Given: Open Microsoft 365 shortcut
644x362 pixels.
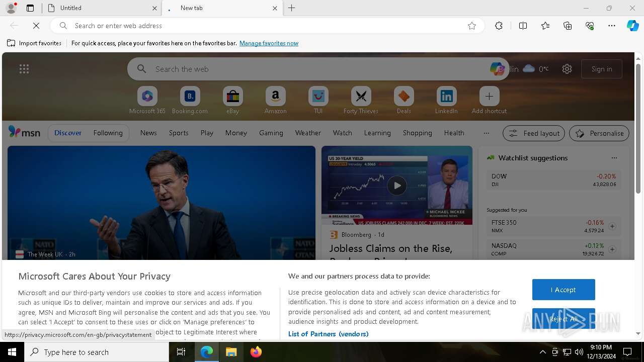Looking at the screenshot, I should 147,101.
